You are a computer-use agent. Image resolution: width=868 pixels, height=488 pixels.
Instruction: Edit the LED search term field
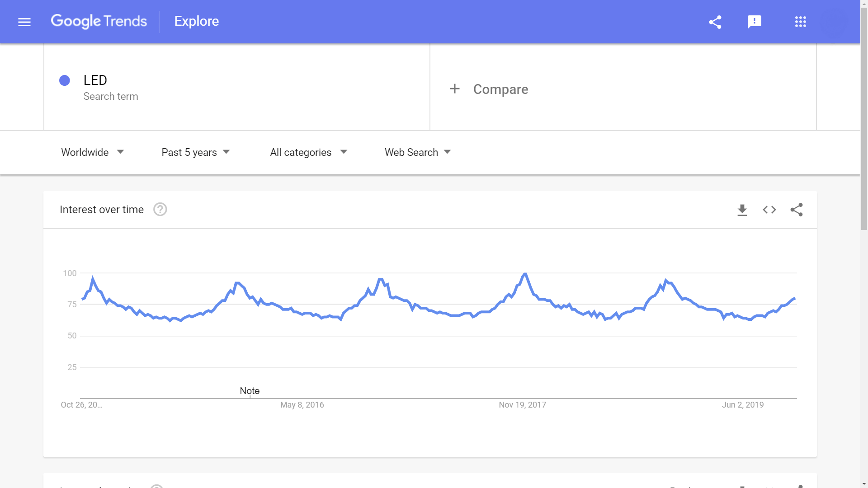[x=95, y=80]
